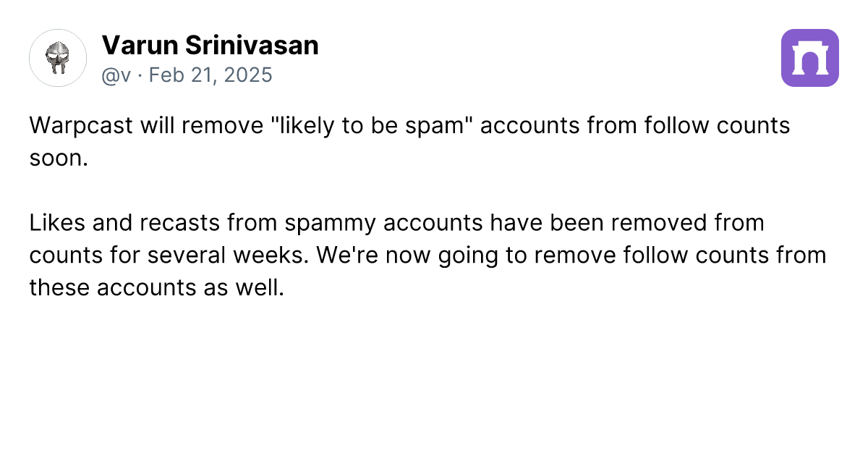Click the word "removed" in second paragraph
This screenshot has height=456, width=868.
[x=662, y=223]
